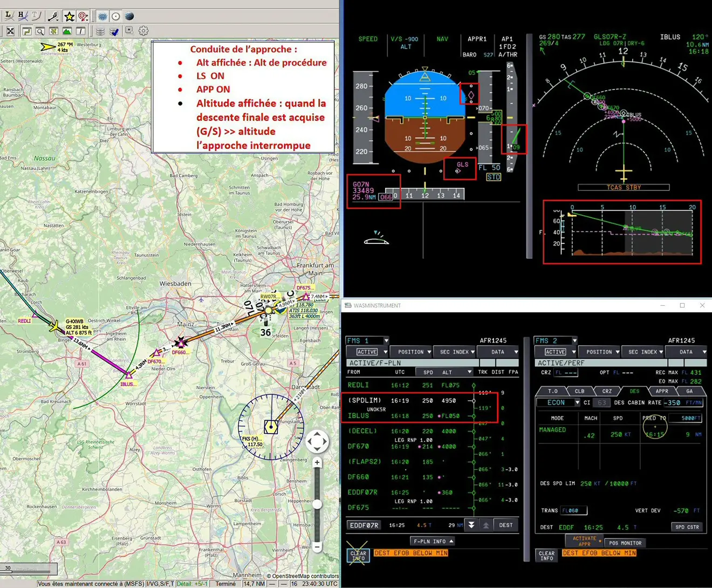Open the settings gear icon
The image size is (712, 588).
click(143, 31)
